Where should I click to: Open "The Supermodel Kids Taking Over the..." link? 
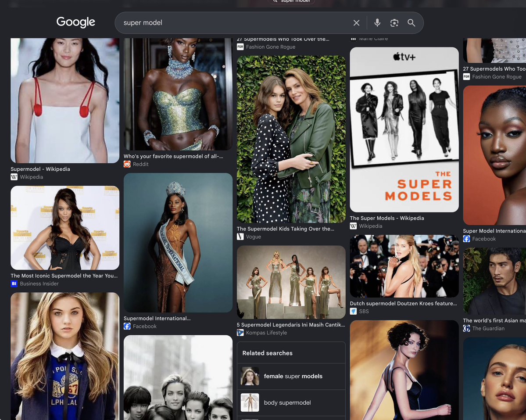coord(286,229)
